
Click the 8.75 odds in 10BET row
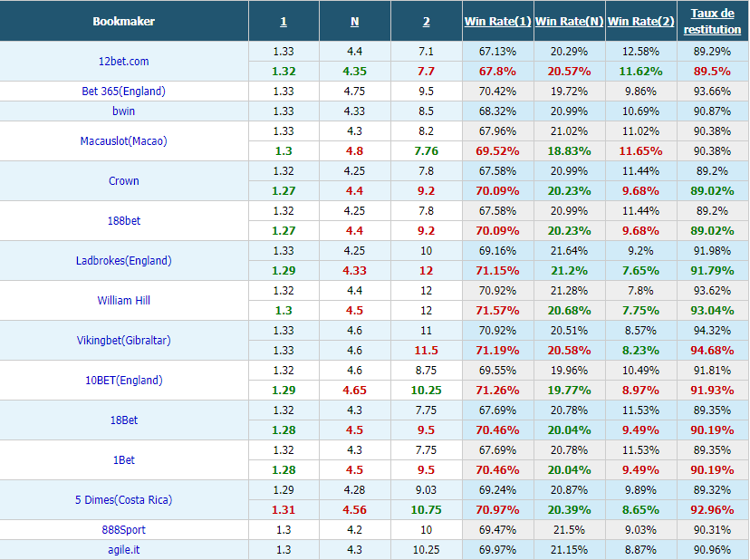pos(427,371)
